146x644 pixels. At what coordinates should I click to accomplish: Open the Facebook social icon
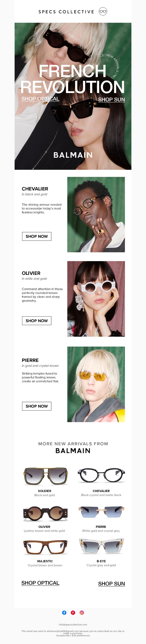[x=64, y=613]
